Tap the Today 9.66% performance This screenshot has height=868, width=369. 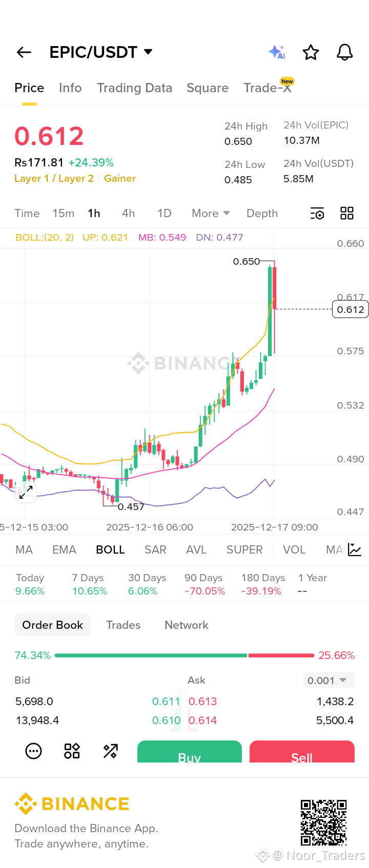tap(30, 584)
